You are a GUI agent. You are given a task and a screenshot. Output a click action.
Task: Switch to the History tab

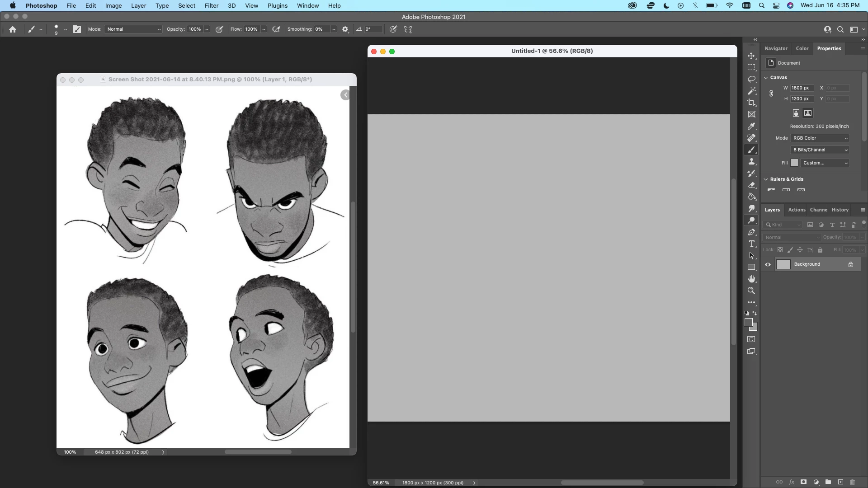tap(840, 210)
